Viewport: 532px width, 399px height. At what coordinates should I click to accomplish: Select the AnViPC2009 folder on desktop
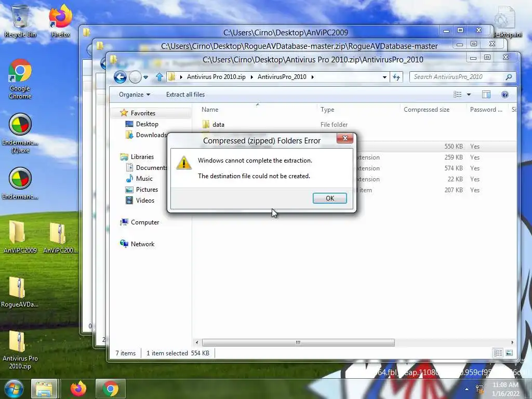[20, 237]
